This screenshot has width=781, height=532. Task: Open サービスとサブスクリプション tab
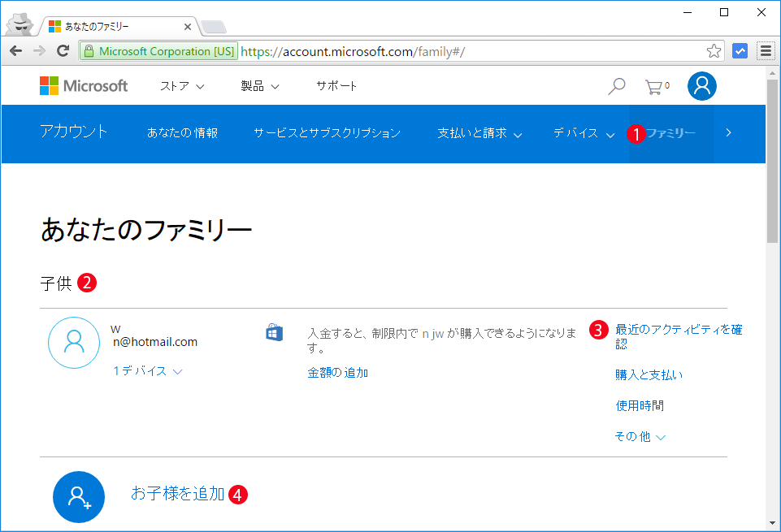(x=328, y=133)
